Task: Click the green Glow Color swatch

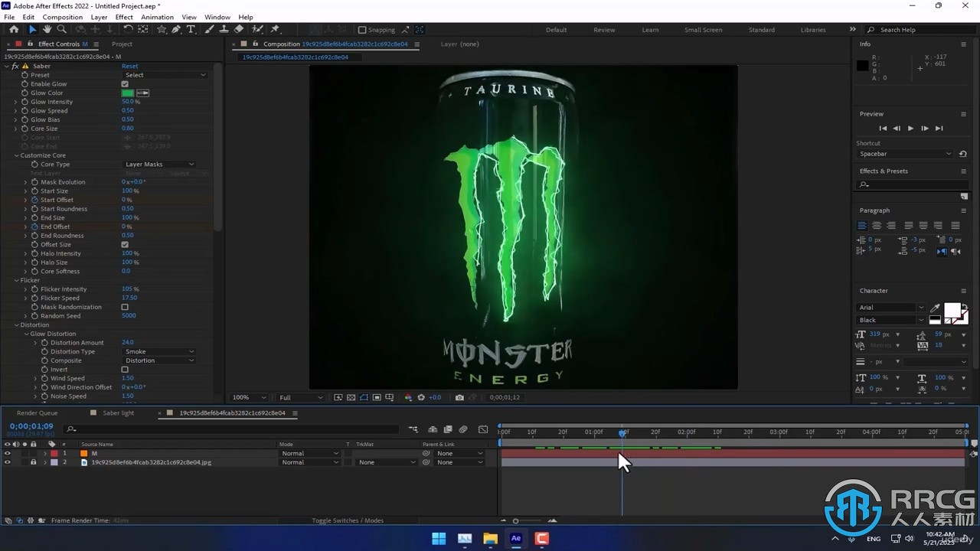Action: pos(127,93)
